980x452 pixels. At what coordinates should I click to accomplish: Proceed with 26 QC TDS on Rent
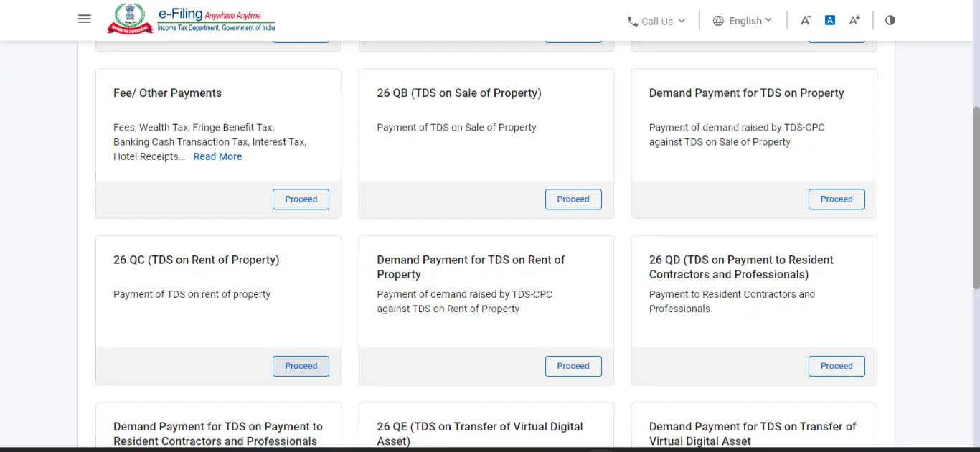pyautogui.click(x=301, y=366)
